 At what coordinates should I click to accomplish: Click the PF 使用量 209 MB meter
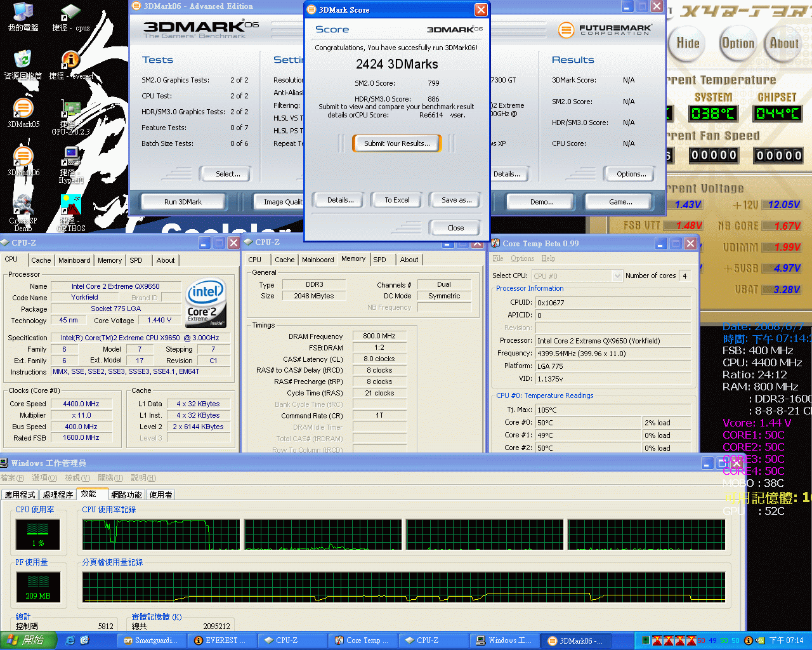click(x=38, y=587)
